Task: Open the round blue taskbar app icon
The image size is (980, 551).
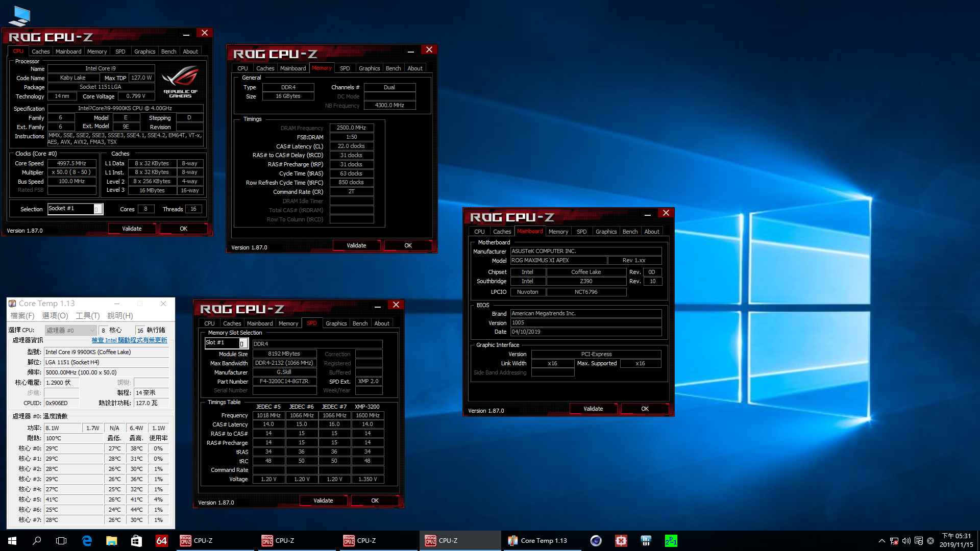Action: pyautogui.click(x=596, y=541)
